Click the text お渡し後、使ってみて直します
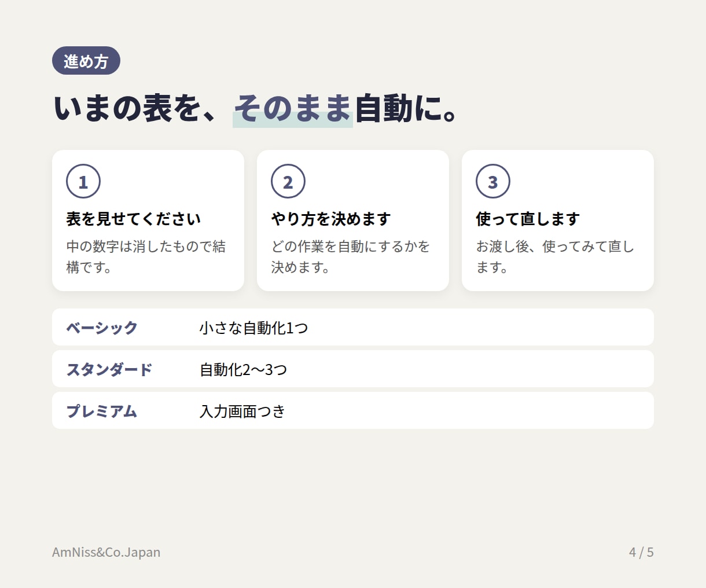The height and width of the screenshot is (588, 706). tap(556, 257)
